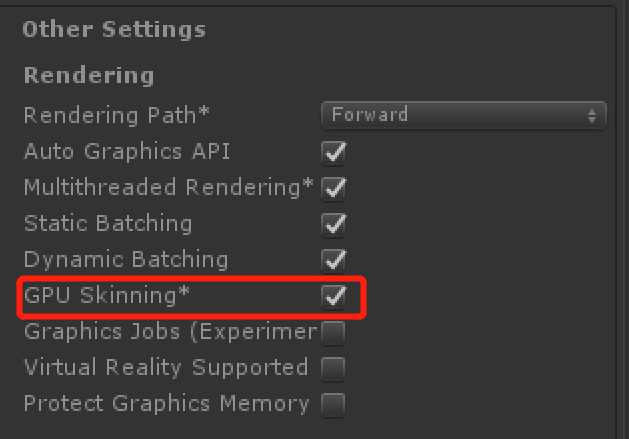
Task: Enable the Graphics Jobs (Experimental) checkbox
Action: [x=334, y=332]
